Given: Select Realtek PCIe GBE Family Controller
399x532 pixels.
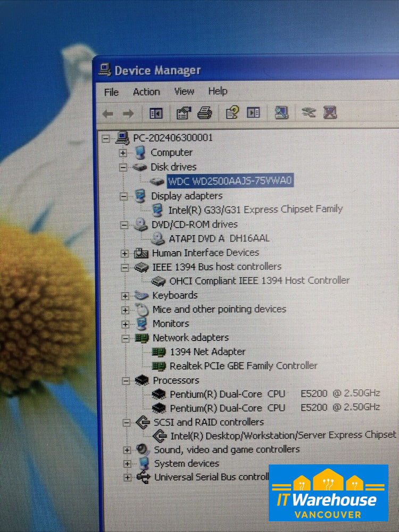Looking at the screenshot, I should coord(243,366).
